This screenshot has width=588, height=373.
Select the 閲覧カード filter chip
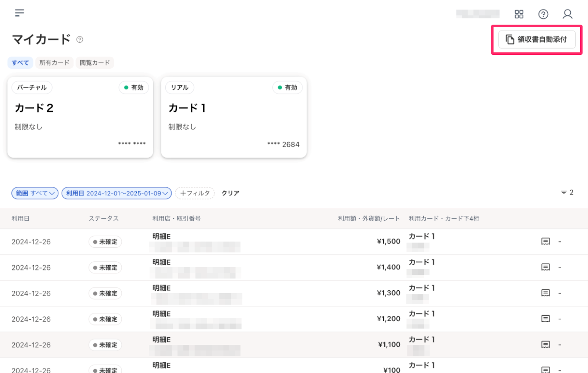point(94,62)
